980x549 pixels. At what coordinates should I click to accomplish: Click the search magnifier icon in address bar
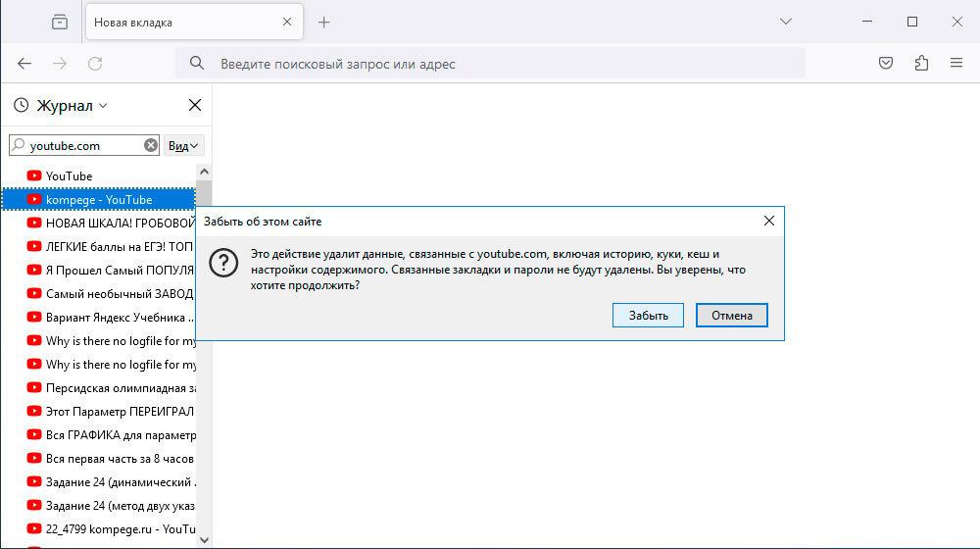[197, 63]
